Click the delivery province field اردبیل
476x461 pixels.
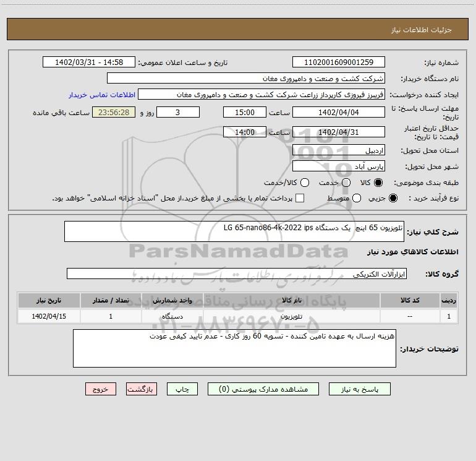(x=339, y=150)
